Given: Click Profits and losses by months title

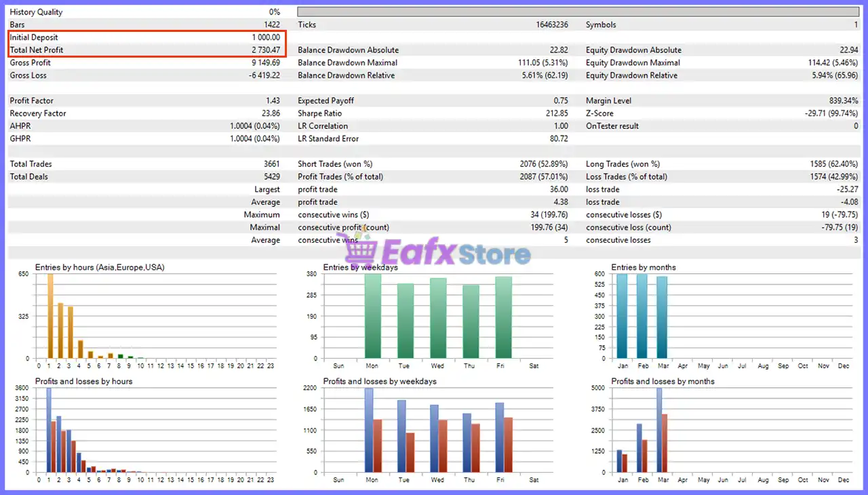Looking at the screenshot, I should point(663,381).
